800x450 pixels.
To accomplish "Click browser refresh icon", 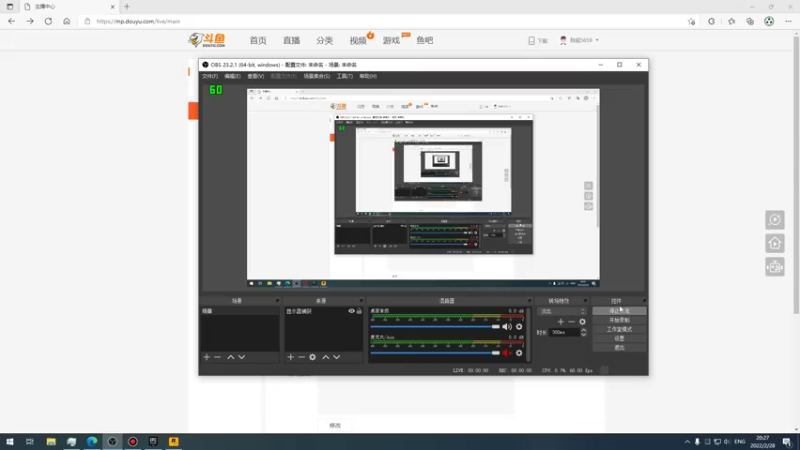I will pyautogui.click(x=48, y=21).
